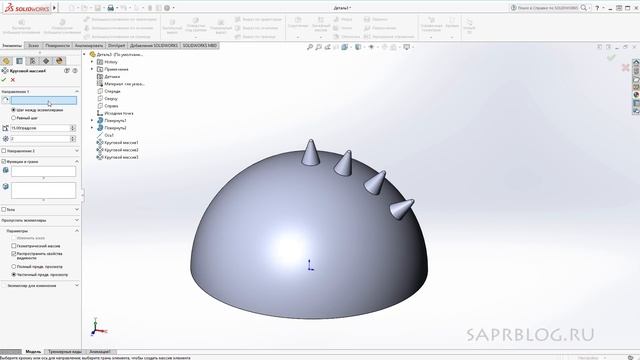
Task: Collapse 'Функции и грани' section chevron
Action: pyautogui.click(x=77, y=162)
